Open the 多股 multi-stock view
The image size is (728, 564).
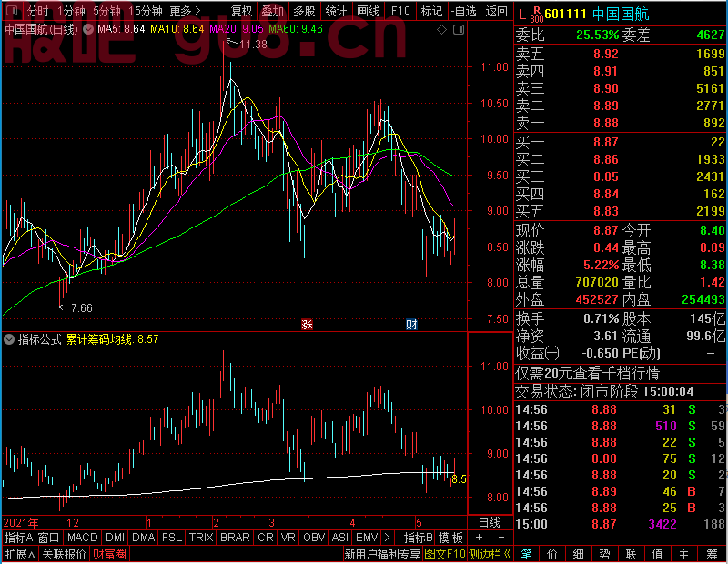pos(304,11)
